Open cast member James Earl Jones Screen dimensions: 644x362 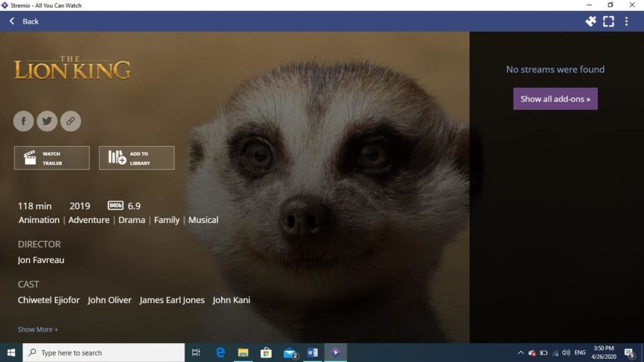coord(172,300)
